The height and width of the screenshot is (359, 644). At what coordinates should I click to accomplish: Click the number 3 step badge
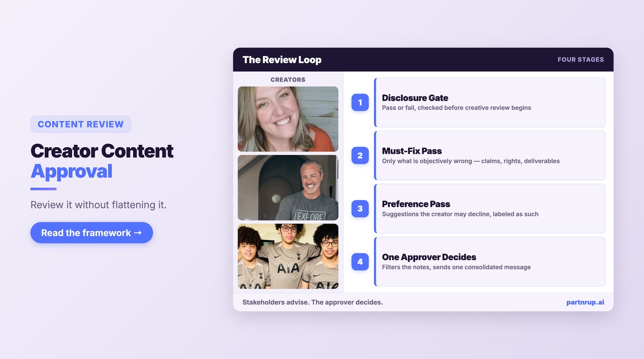click(x=360, y=208)
